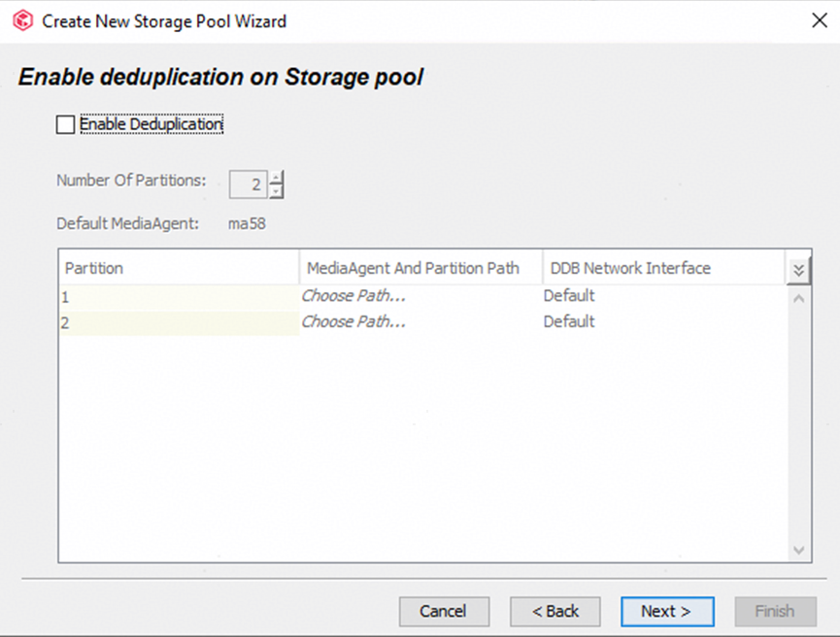Open DDB Network Interface Default for partition 2

coord(570,321)
